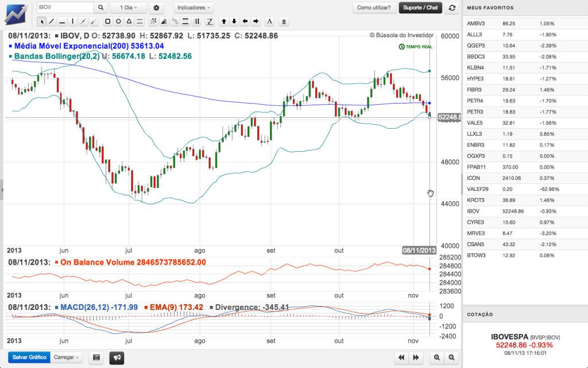The width and height of the screenshot is (588, 368).
Task: Select the vertical time zones tool
Action: click(196, 21)
